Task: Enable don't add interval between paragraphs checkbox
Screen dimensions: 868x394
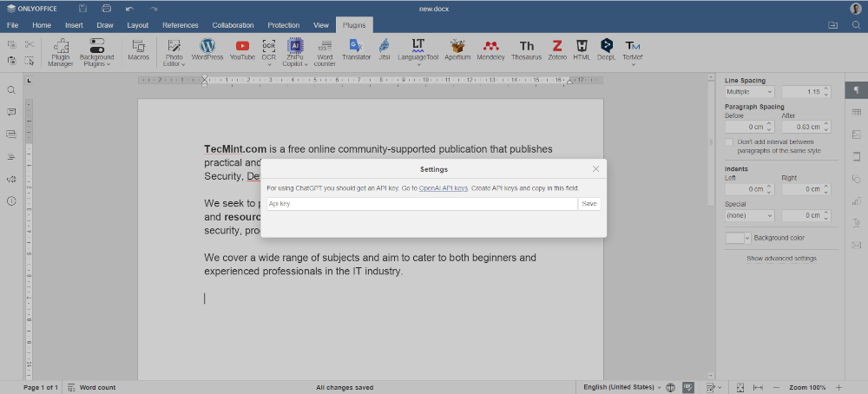Action: pos(729,141)
